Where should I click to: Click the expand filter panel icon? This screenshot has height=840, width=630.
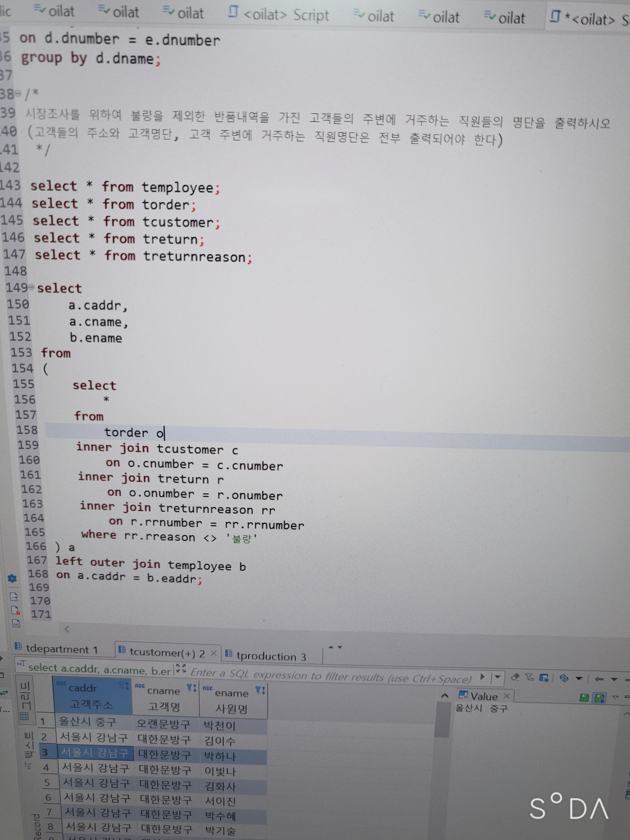(x=181, y=668)
